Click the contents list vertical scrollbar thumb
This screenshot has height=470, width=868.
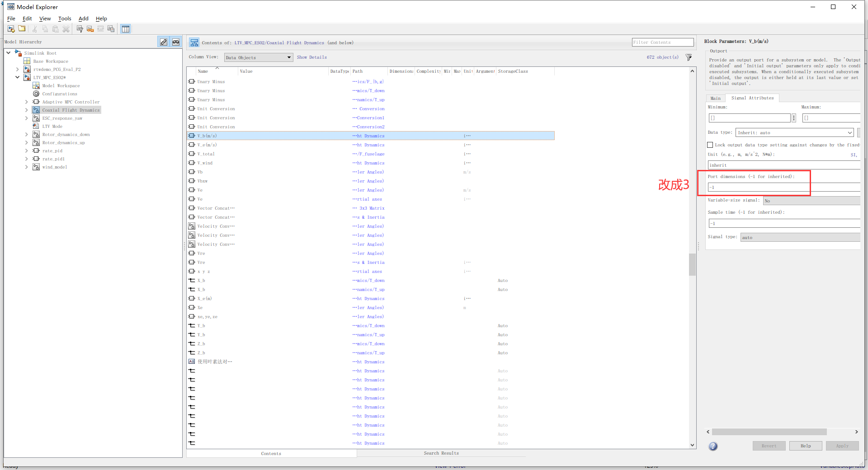coord(692,264)
